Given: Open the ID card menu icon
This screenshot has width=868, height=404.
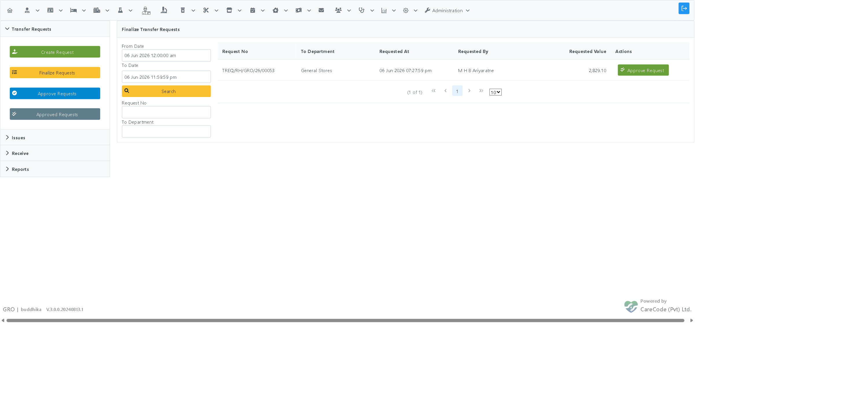Looking at the screenshot, I should click(x=50, y=10).
